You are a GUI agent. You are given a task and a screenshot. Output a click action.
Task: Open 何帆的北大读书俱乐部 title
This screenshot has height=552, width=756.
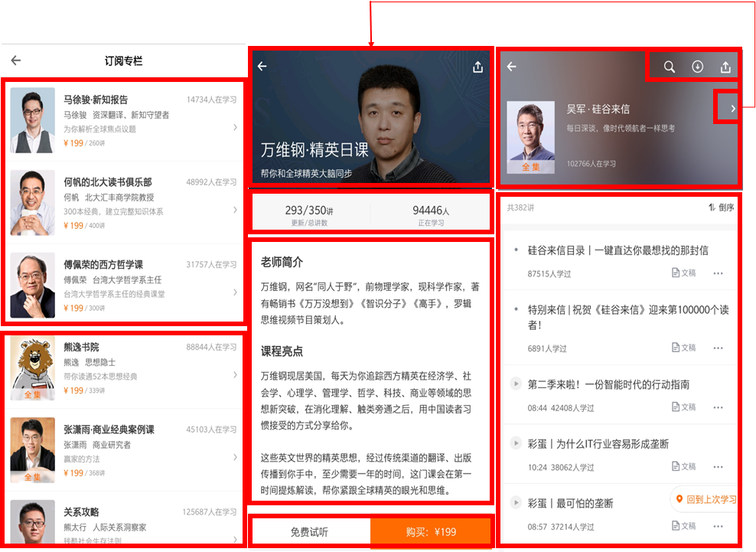coord(108,182)
